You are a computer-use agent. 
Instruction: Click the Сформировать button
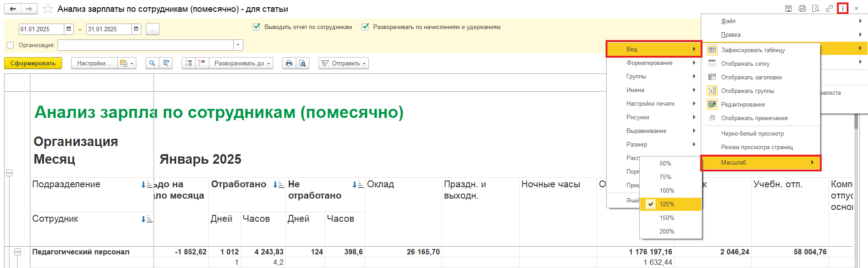click(33, 63)
